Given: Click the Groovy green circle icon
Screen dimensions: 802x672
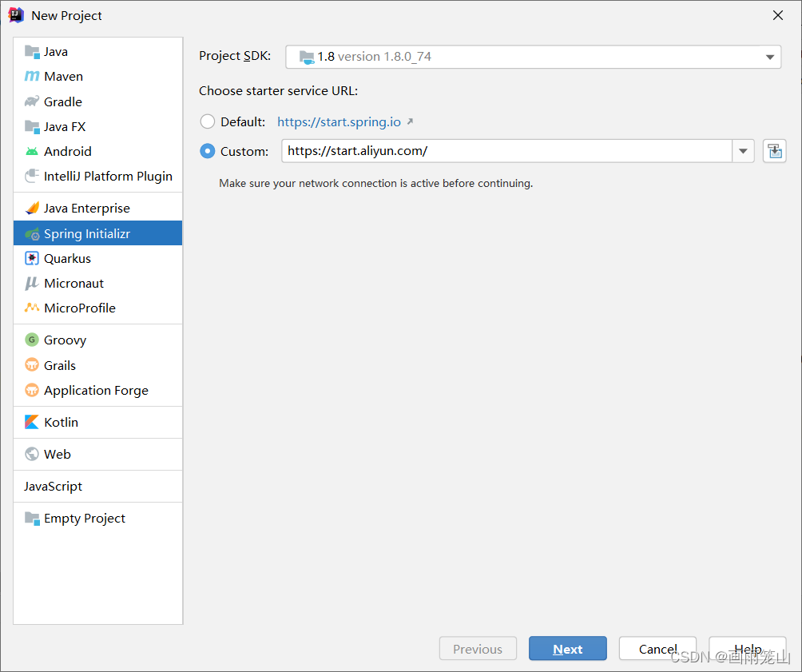Looking at the screenshot, I should 32,340.
